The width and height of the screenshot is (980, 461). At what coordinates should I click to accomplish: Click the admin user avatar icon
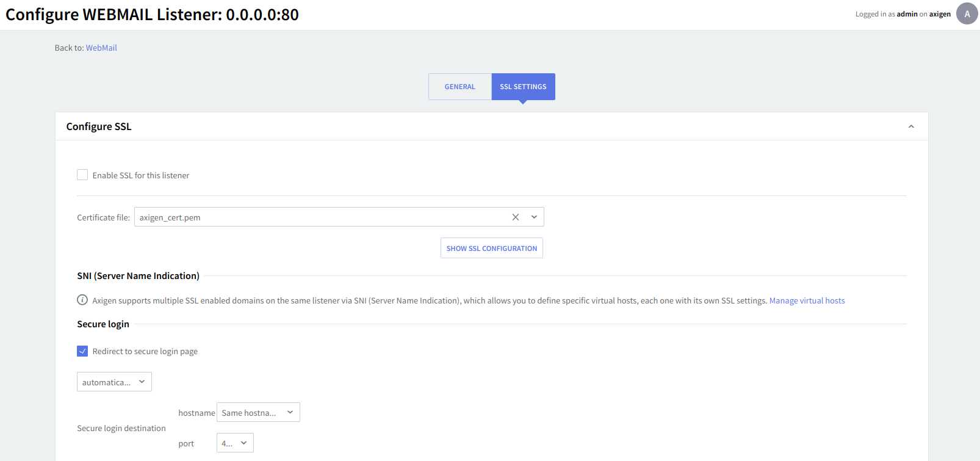pos(967,13)
